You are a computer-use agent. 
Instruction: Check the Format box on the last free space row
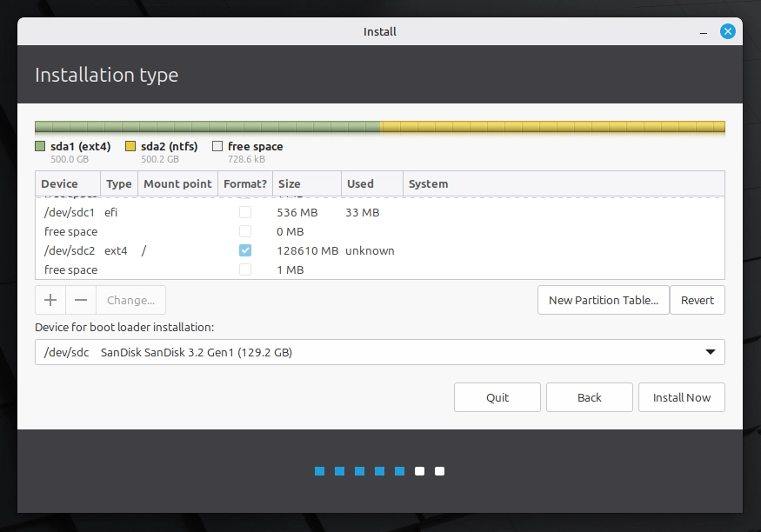[245, 269]
